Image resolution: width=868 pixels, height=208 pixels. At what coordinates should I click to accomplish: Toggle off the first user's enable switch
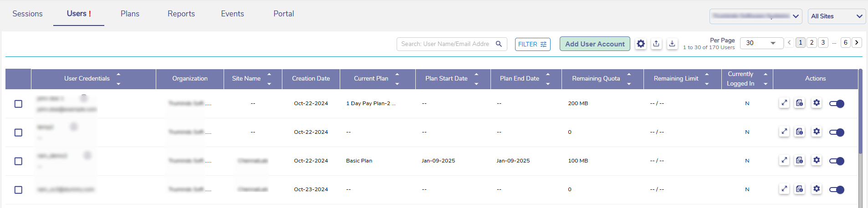837,104
